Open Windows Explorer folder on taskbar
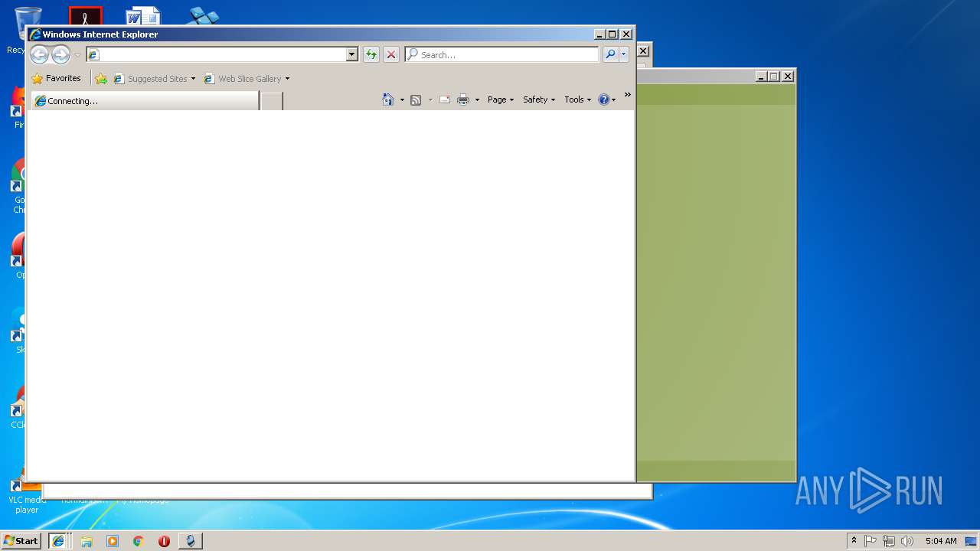This screenshot has height=551, width=980. point(87,541)
